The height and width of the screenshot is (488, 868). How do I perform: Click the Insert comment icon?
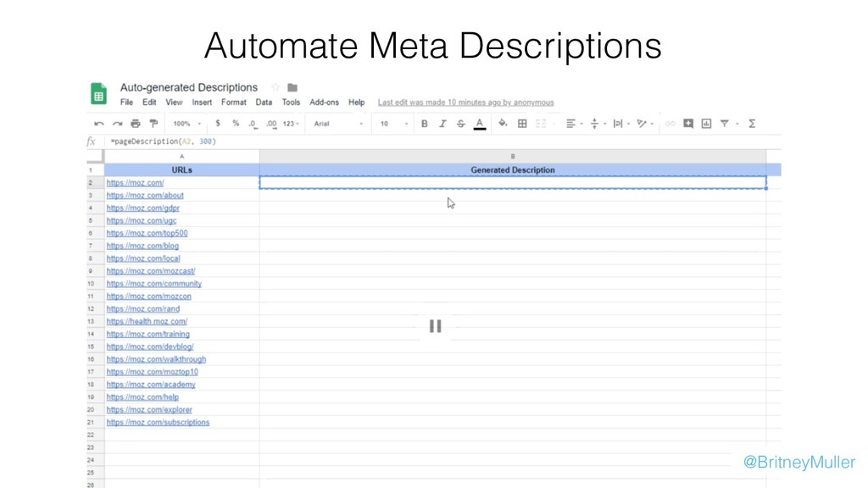click(x=688, y=124)
